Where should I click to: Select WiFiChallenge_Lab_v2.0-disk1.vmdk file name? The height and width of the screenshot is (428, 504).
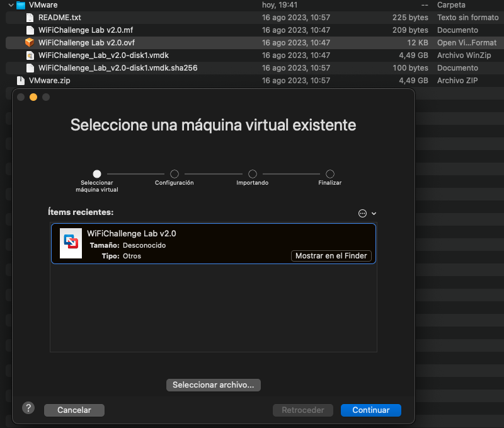pos(103,55)
